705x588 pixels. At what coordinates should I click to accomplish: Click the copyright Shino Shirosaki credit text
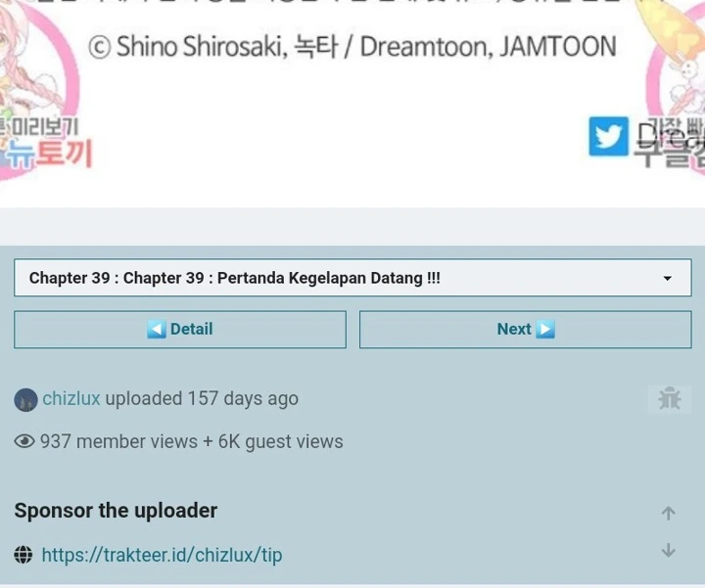(352, 46)
